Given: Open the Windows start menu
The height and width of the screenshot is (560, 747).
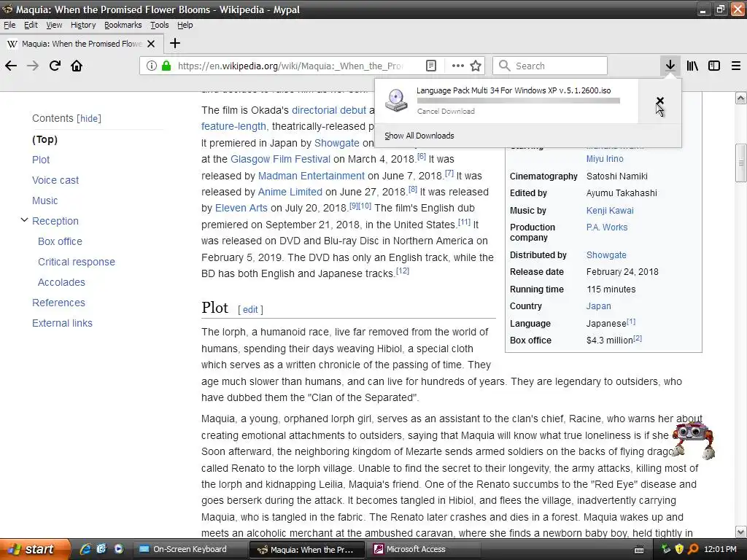Looking at the screenshot, I should (x=35, y=549).
